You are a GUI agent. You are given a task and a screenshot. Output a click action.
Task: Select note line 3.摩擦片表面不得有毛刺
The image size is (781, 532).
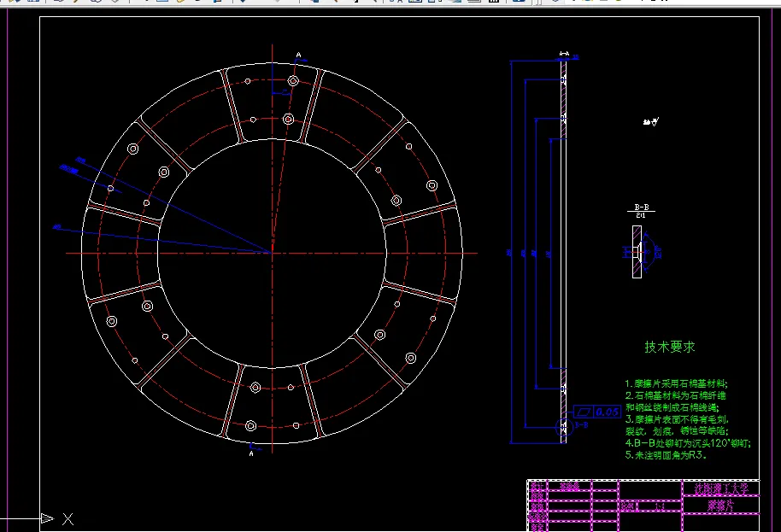pos(677,419)
